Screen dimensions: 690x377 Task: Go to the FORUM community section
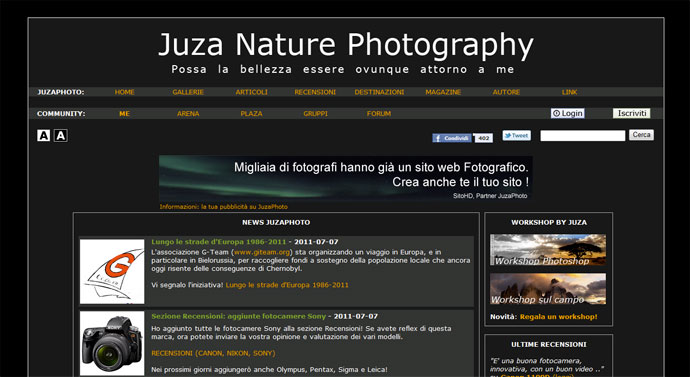tap(379, 113)
